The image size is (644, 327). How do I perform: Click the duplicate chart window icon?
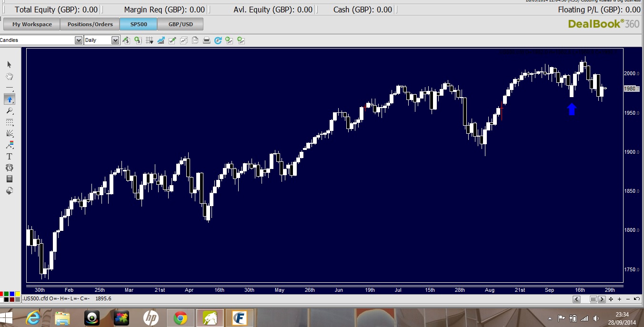tap(183, 40)
